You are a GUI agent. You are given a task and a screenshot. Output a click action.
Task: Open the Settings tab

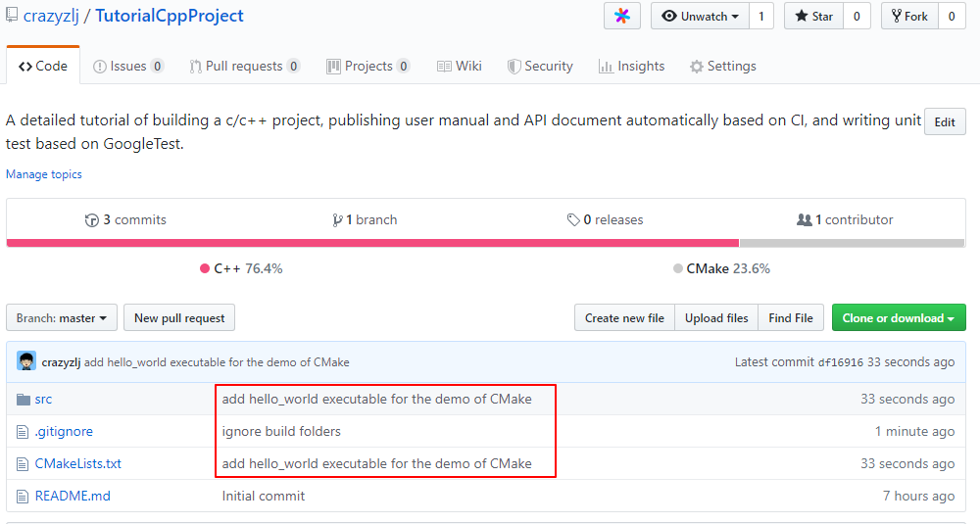[722, 66]
